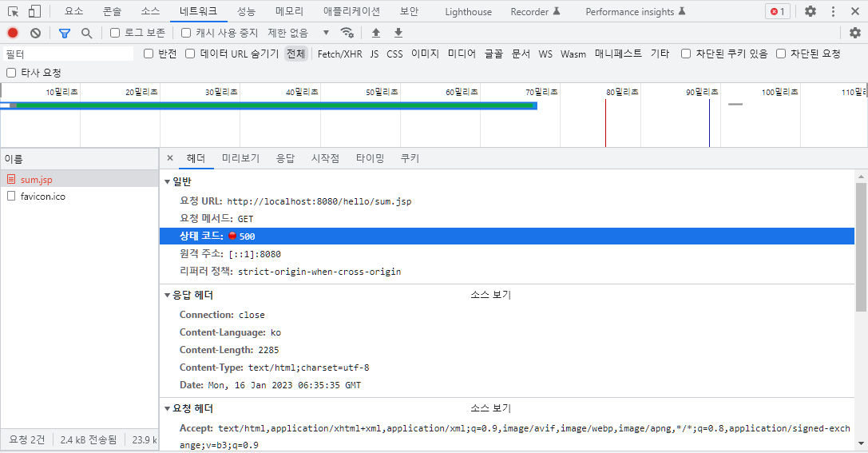Switch to the 소스 panel tab
Image resolution: width=868 pixels, height=453 pixels.
(x=150, y=11)
